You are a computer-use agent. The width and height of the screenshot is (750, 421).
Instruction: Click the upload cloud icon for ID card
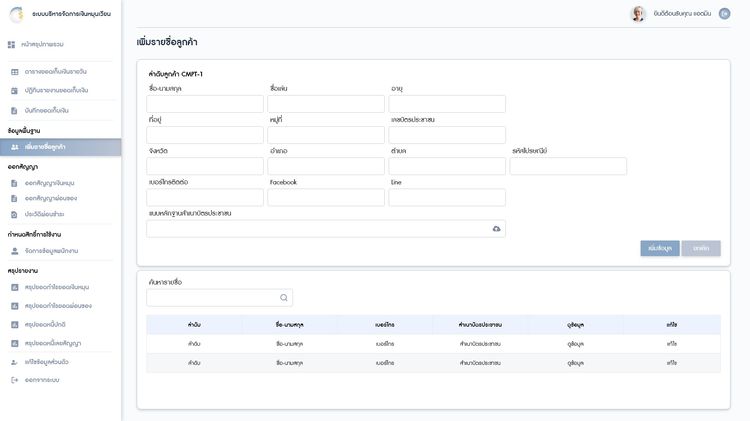tap(496, 229)
